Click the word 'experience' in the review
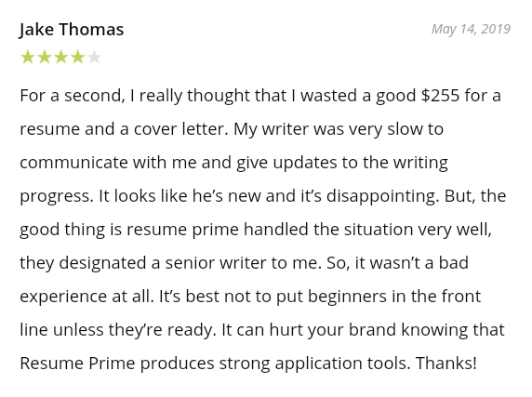 tap(63, 297)
